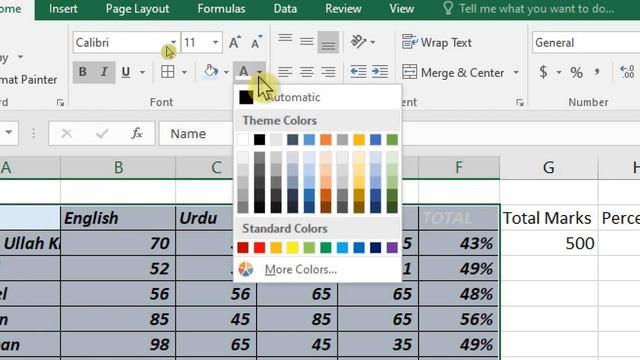Toggle Italic formatting button
The height and width of the screenshot is (360, 640).
tap(104, 72)
